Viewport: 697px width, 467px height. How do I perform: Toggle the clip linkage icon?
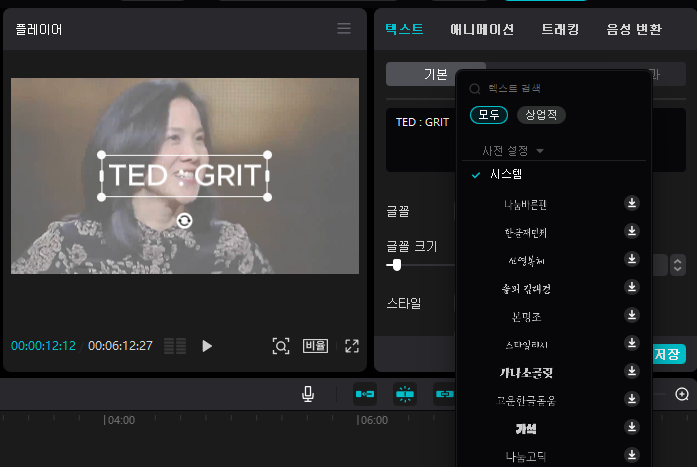coord(444,394)
